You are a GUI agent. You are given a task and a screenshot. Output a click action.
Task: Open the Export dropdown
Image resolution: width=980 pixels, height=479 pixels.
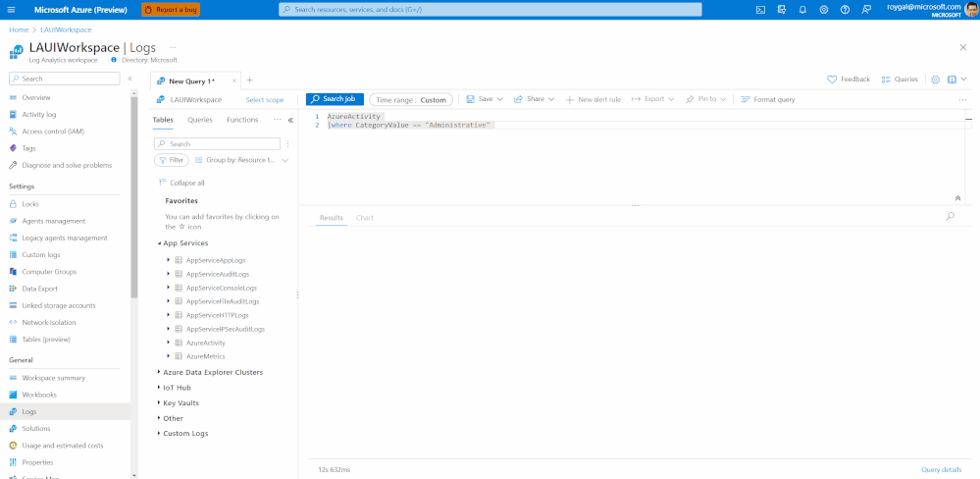pyautogui.click(x=652, y=99)
